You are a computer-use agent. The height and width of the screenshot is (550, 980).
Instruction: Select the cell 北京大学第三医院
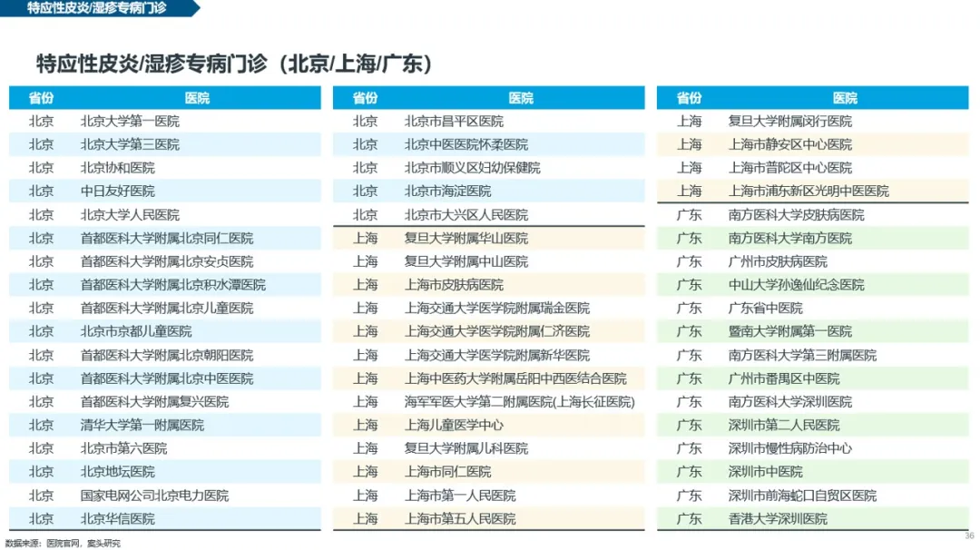click(x=130, y=144)
